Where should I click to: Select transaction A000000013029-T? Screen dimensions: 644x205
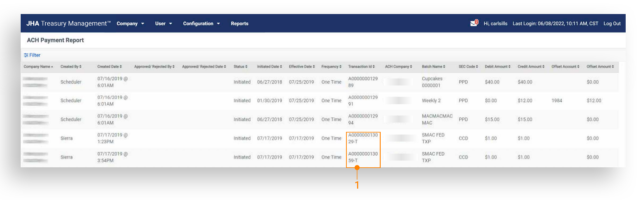click(x=363, y=138)
